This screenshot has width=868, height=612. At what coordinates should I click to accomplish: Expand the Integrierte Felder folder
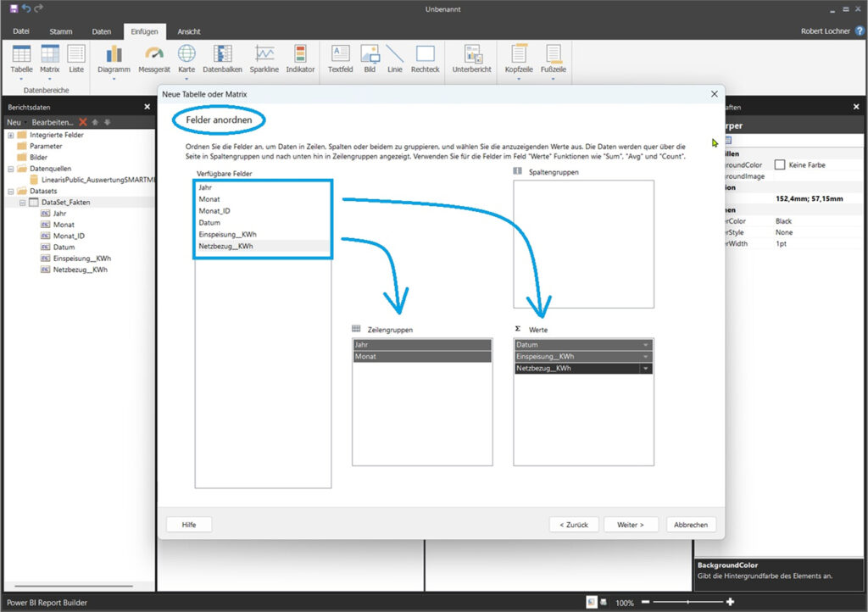[x=11, y=135]
